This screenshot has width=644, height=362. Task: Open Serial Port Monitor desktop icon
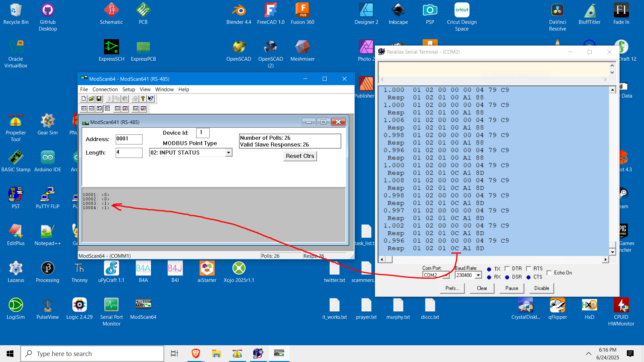point(111,312)
